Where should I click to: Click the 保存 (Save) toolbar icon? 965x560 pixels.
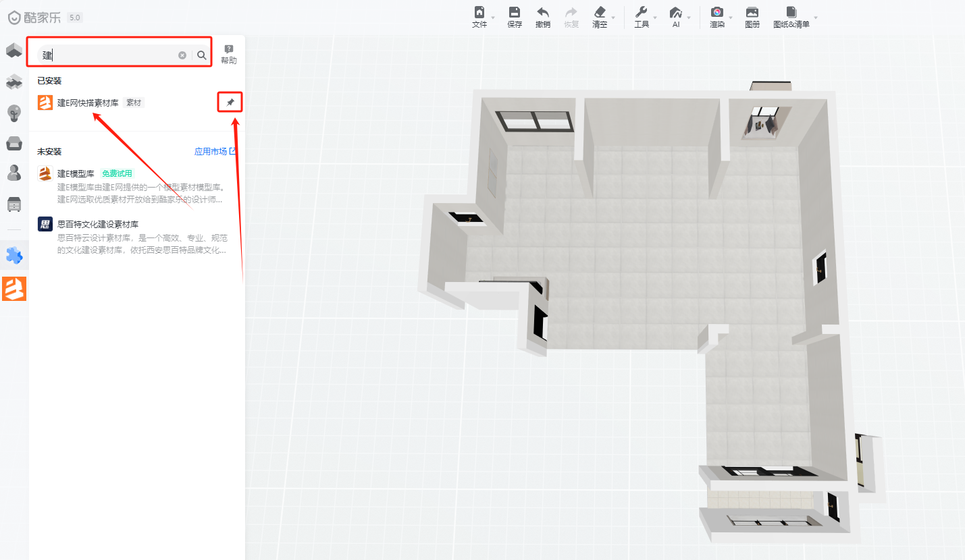[x=515, y=13]
